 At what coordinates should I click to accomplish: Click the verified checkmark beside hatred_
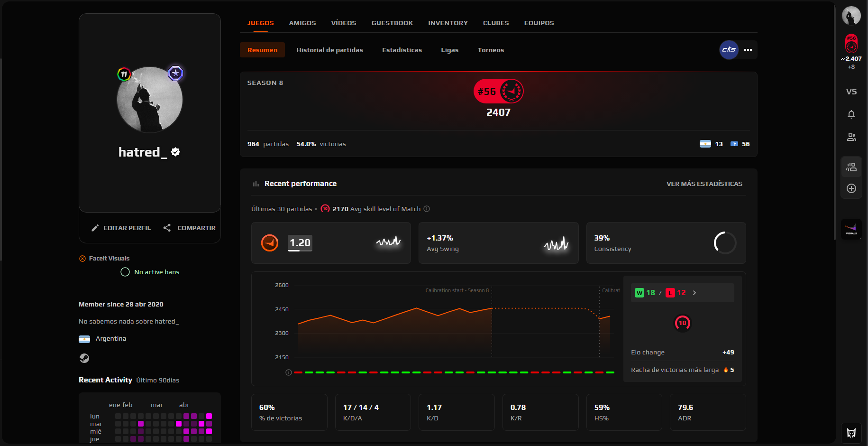(x=175, y=152)
